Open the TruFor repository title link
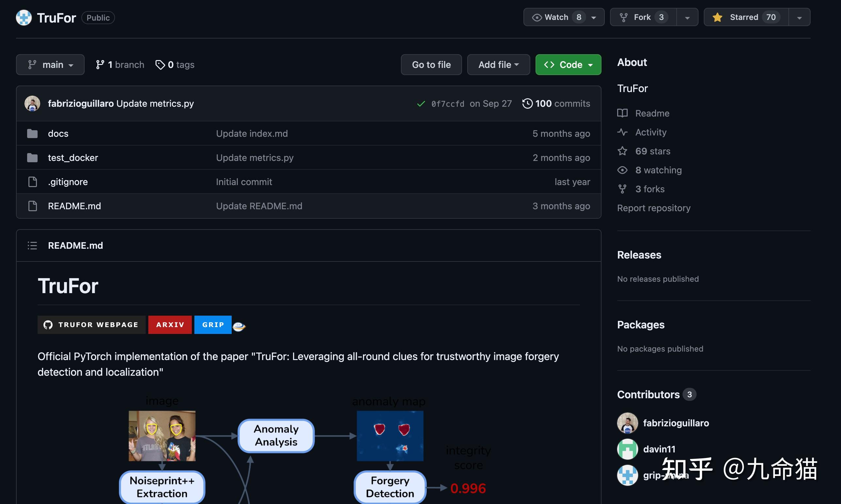The height and width of the screenshot is (504, 841). coord(57,18)
